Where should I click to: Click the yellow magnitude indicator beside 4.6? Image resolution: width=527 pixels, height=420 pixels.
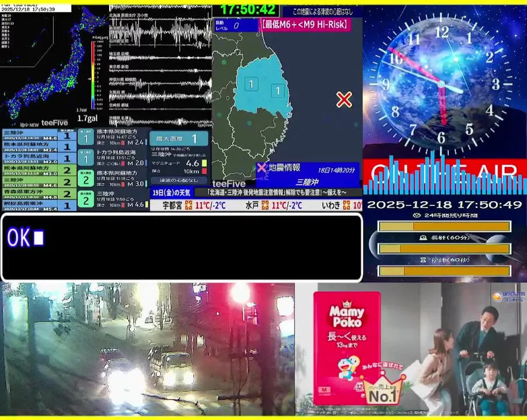tap(204, 163)
